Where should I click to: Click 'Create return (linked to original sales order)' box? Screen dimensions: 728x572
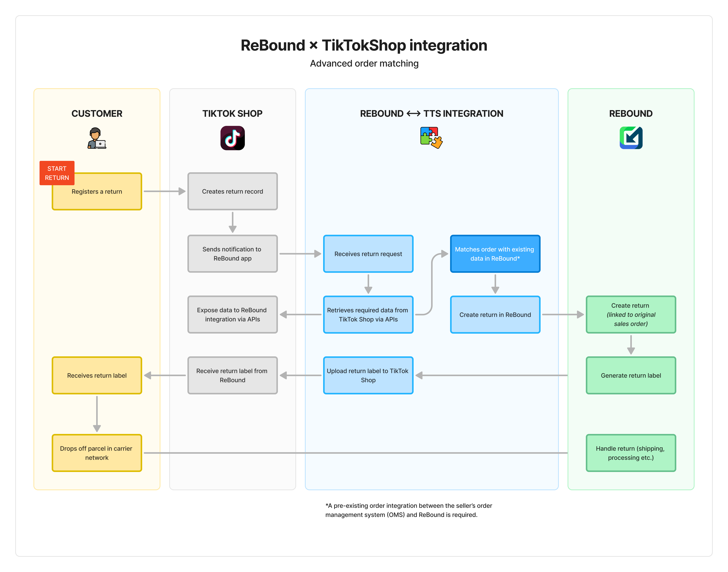click(x=631, y=315)
